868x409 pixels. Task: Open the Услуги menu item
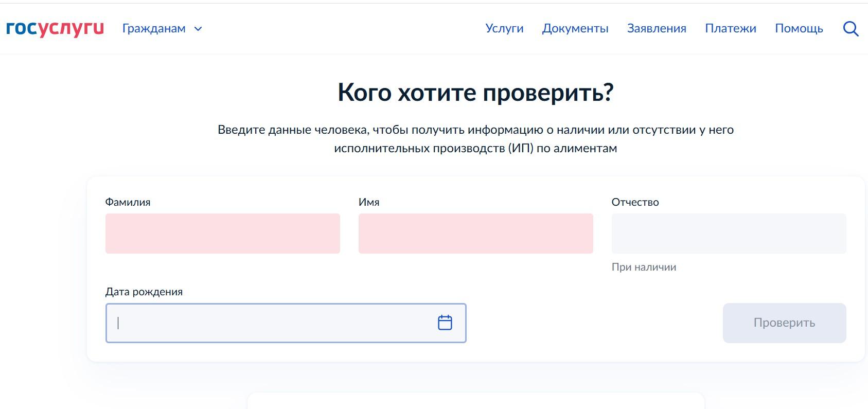[x=504, y=29]
